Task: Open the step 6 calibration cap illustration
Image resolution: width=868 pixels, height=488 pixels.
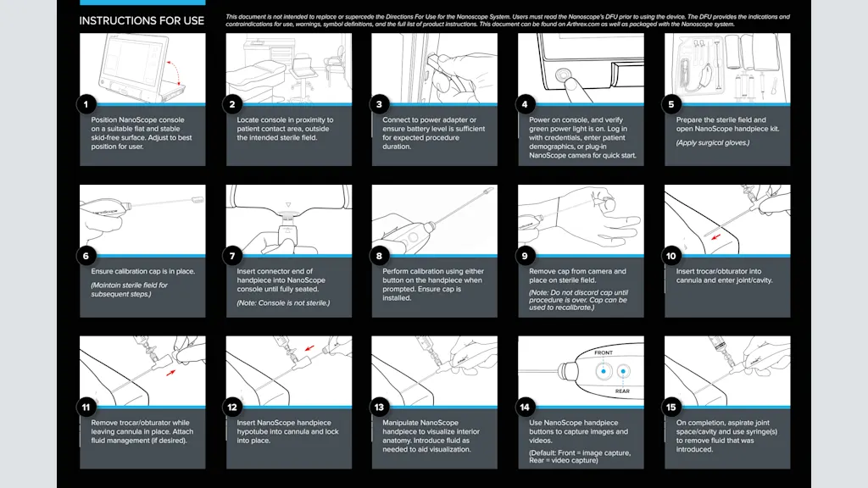Action: (x=142, y=219)
